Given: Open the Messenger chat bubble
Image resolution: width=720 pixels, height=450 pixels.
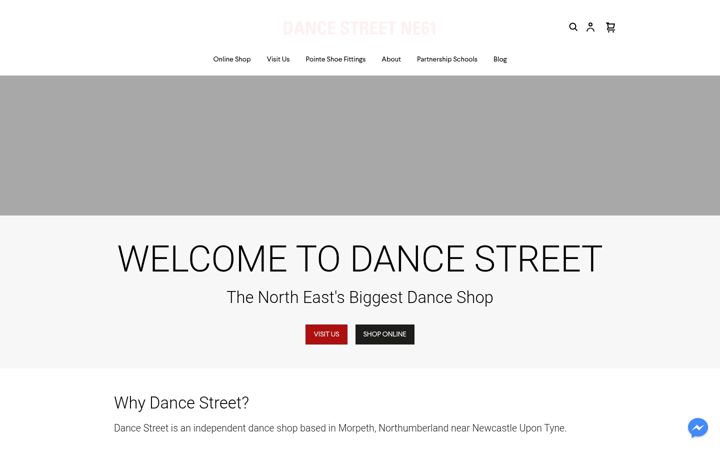Looking at the screenshot, I should (x=698, y=428).
